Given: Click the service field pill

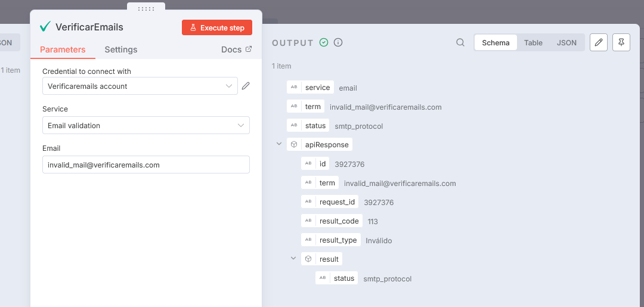Looking at the screenshot, I should click(311, 88).
